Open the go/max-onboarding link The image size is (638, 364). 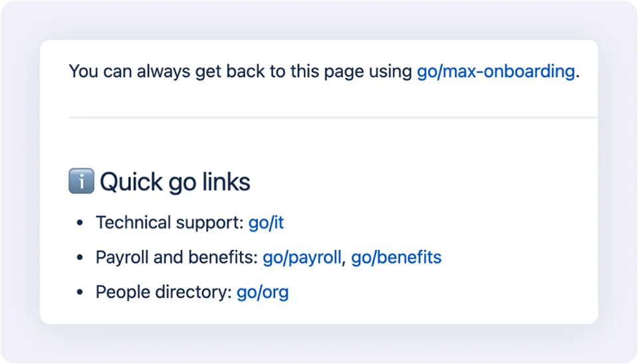point(495,71)
